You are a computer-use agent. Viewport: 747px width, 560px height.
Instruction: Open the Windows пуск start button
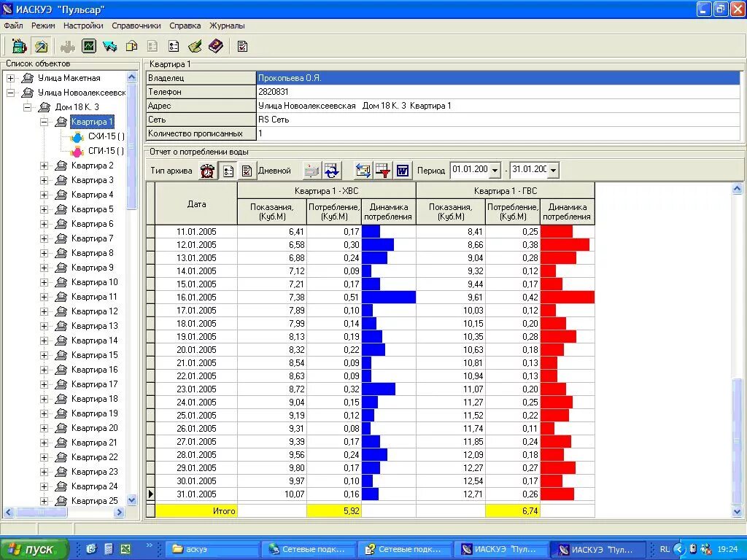click(x=34, y=549)
